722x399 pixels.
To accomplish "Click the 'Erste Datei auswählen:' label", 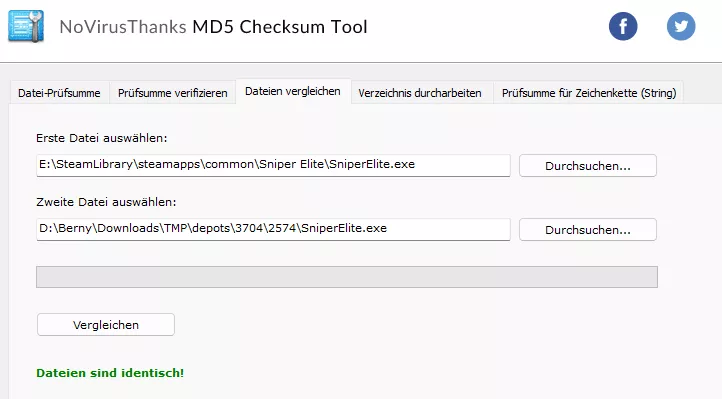I will click(102, 138).
